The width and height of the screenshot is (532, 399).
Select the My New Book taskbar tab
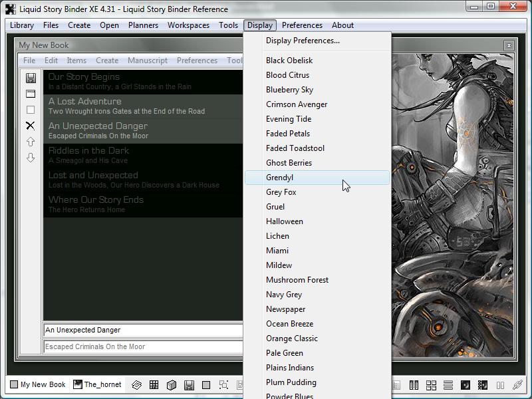[38, 384]
